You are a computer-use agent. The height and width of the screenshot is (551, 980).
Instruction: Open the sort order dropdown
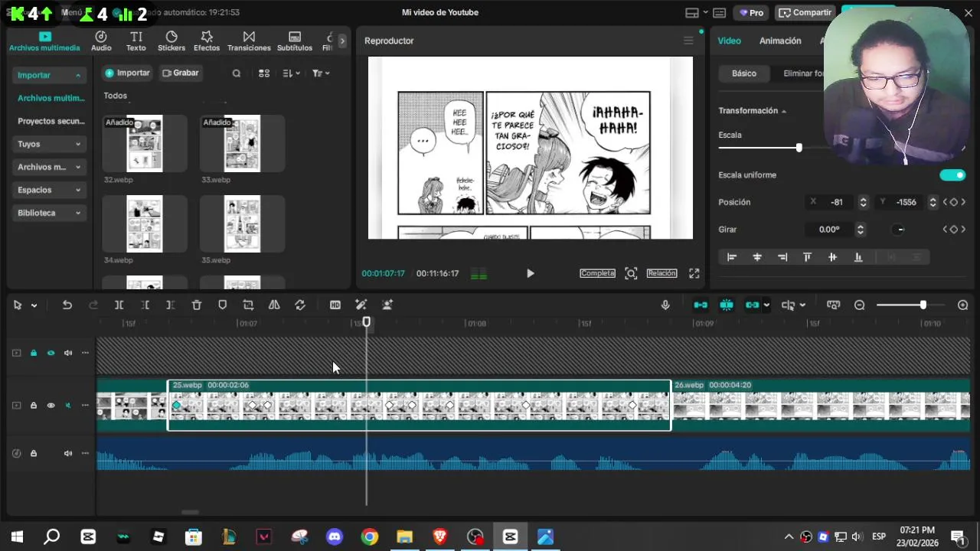[291, 73]
